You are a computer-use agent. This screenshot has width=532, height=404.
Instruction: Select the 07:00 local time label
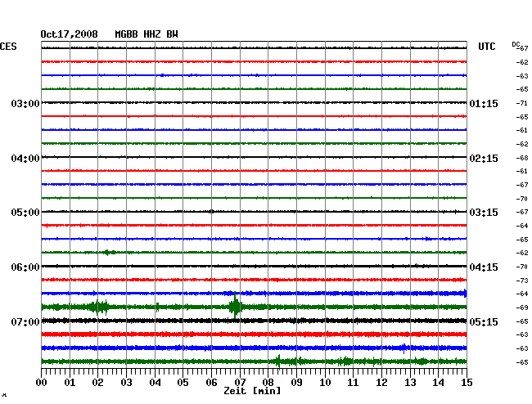coord(25,321)
